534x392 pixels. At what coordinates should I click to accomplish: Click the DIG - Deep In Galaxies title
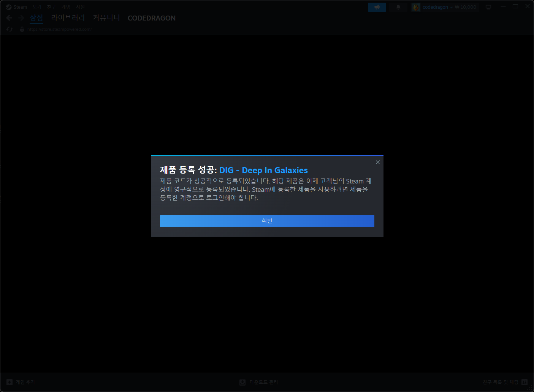click(x=263, y=170)
